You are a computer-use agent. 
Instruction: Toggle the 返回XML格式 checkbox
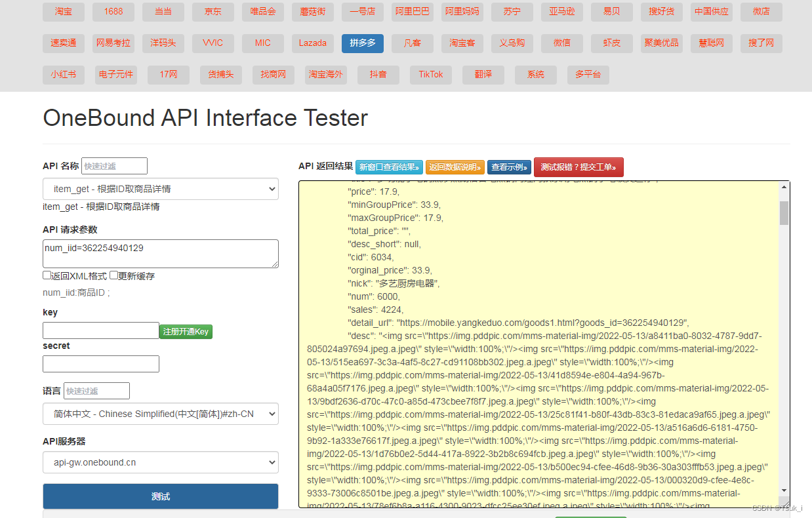coord(47,275)
